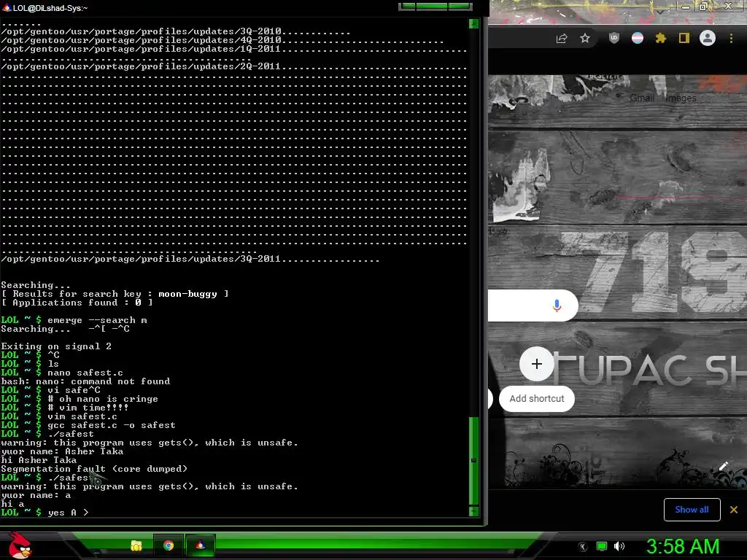Click the Add shortcut label
The image size is (747, 560).
(537, 399)
